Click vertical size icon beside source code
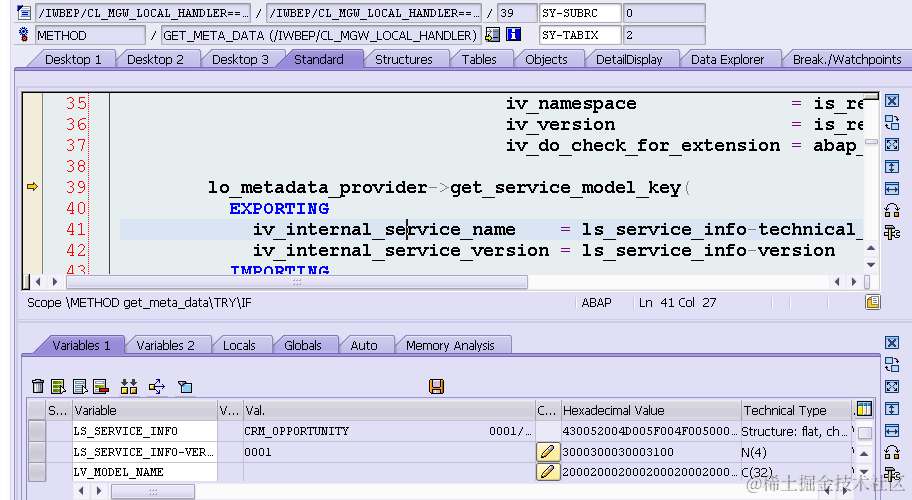Image resolution: width=912 pixels, height=500 pixels. coord(892,167)
